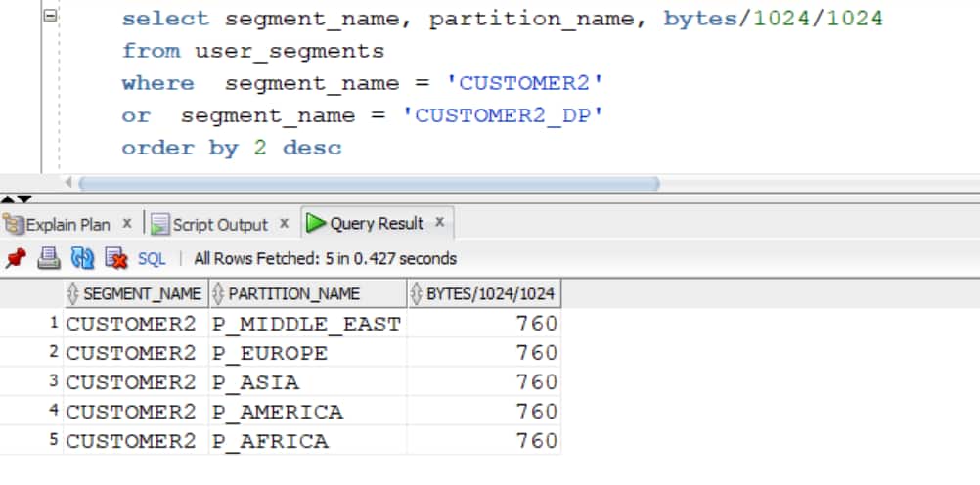
Task: Sort by SEGMENT_NAME column arrows
Action: pyautogui.click(x=73, y=293)
